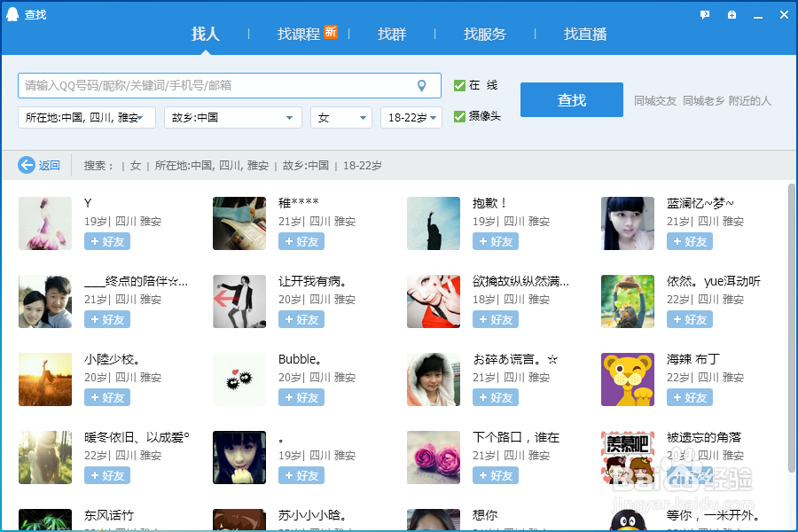This screenshot has height=532, width=798.
Task: Open avatar of user 依然。yue洱动听
Action: 628,301
